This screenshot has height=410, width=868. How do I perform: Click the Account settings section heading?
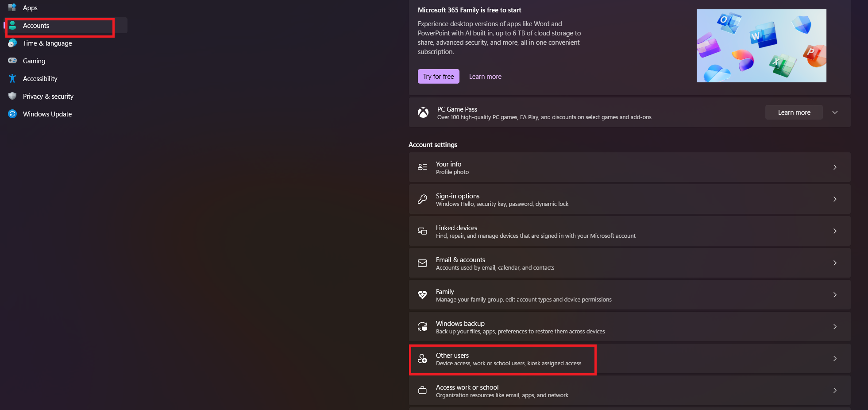(x=433, y=144)
